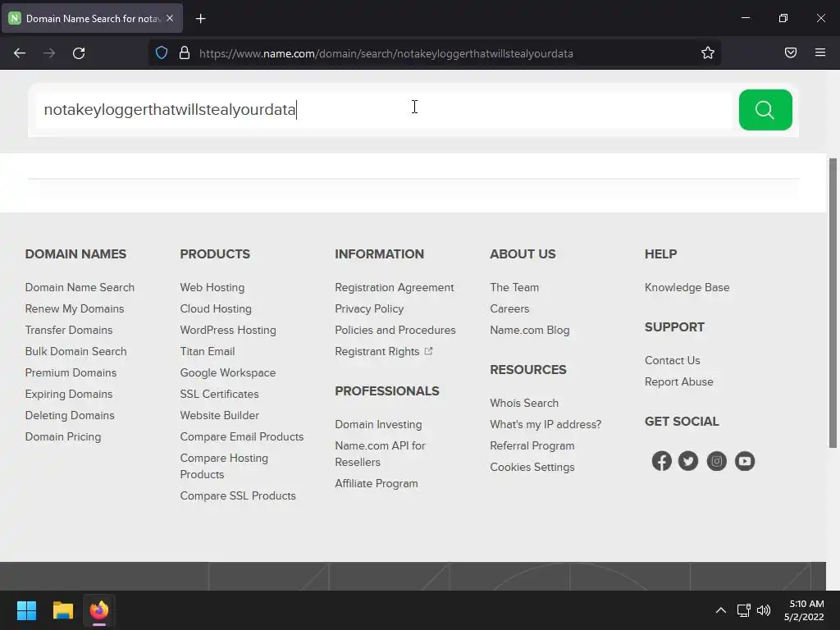Screen dimensions: 840x630
Task: Open Policies and Procedures link
Action: pos(395,330)
